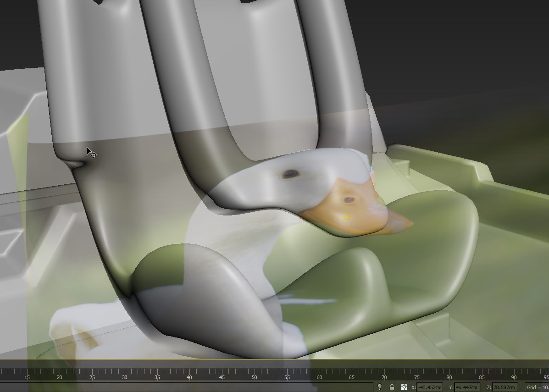Click the Grid size readout
The height and width of the screenshot is (392, 549).
pos(537,387)
